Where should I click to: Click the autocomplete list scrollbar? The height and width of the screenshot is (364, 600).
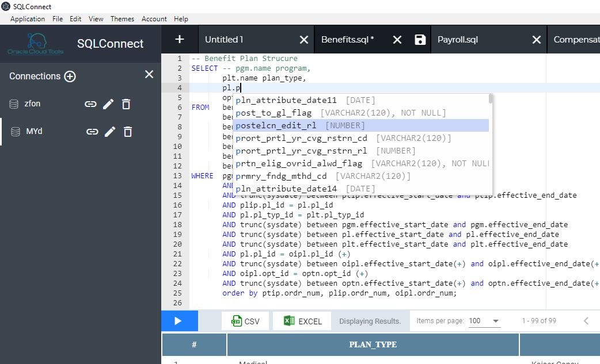point(491,99)
